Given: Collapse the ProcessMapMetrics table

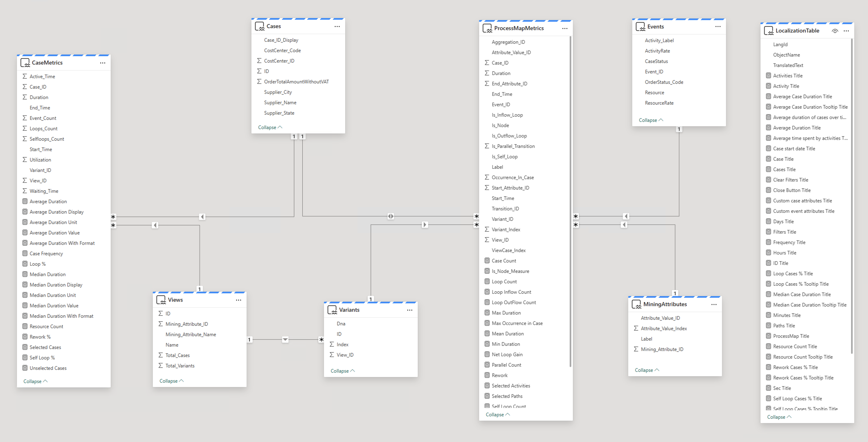Looking at the screenshot, I should coord(498,415).
